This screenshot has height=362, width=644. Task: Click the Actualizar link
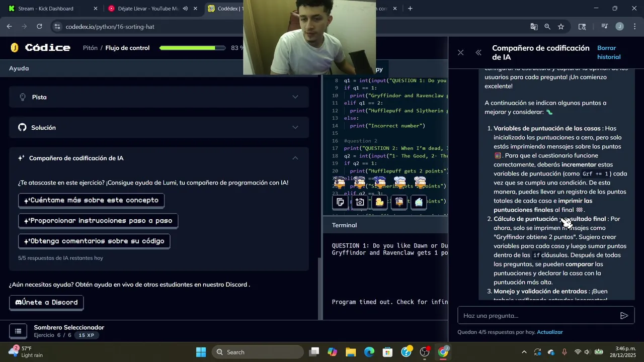coord(549,332)
